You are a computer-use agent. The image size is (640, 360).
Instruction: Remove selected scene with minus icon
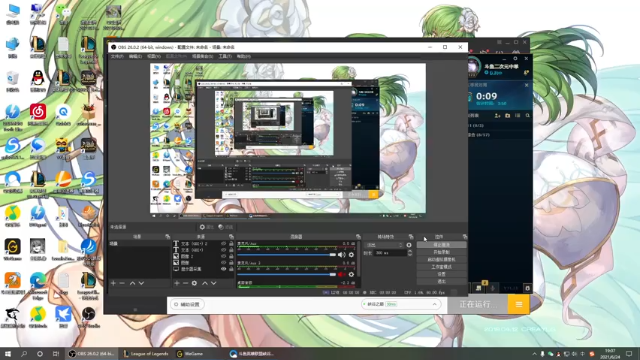click(x=122, y=283)
